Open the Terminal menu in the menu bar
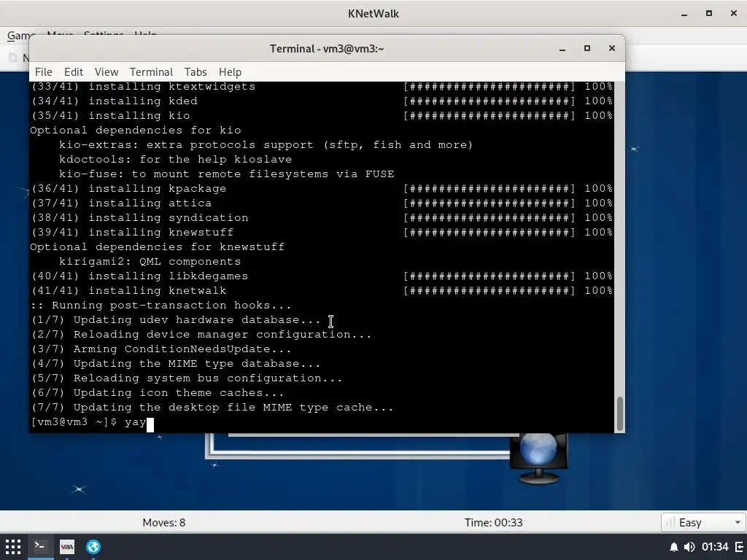The width and height of the screenshot is (747, 560). (151, 72)
